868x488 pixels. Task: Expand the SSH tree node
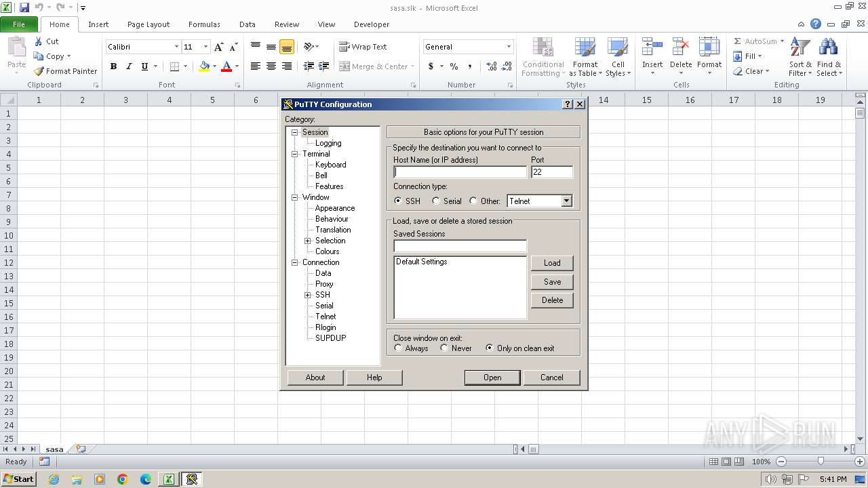pyautogui.click(x=308, y=295)
